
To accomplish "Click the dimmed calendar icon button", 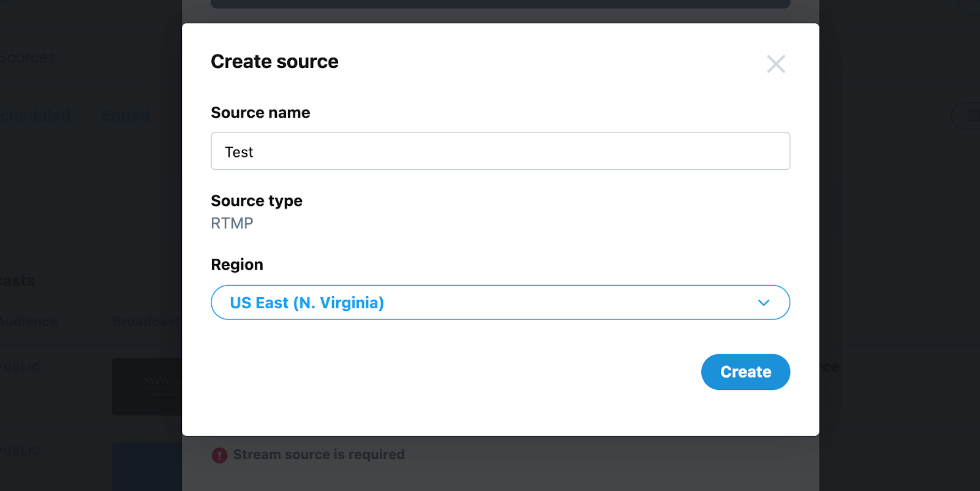I will 970,115.
